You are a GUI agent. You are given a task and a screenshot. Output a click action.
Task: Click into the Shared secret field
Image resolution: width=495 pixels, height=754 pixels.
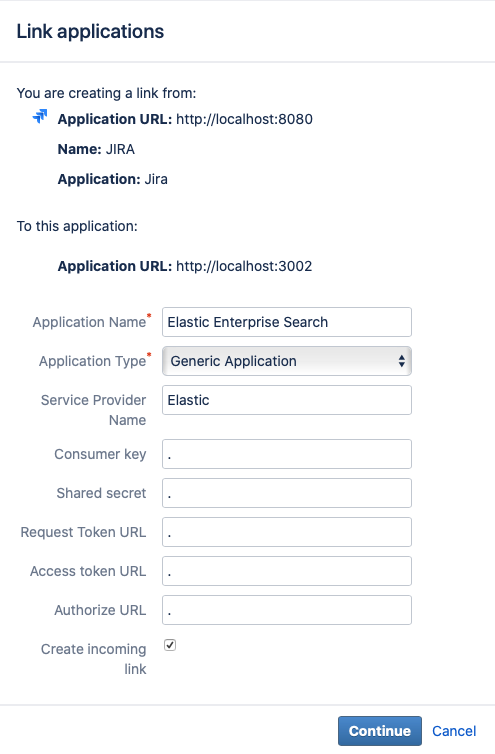click(x=287, y=493)
